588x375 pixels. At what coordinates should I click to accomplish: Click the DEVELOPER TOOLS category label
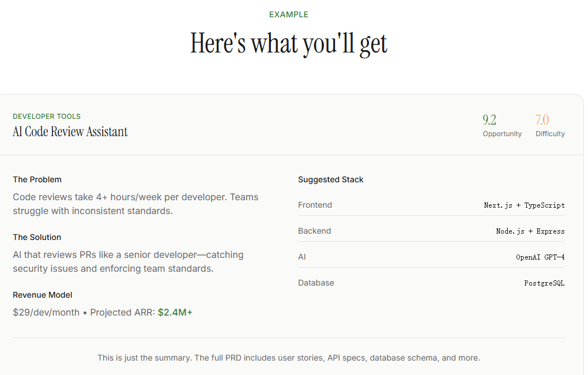pyautogui.click(x=47, y=117)
